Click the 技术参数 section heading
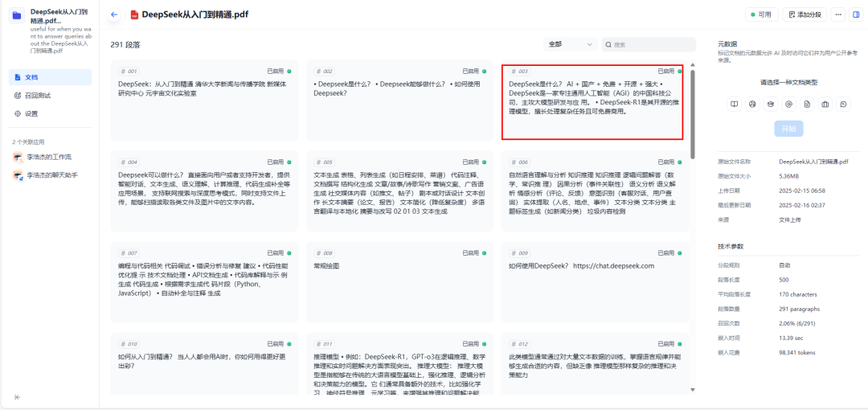Screen dimensions: 868x410 pos(731,246)
